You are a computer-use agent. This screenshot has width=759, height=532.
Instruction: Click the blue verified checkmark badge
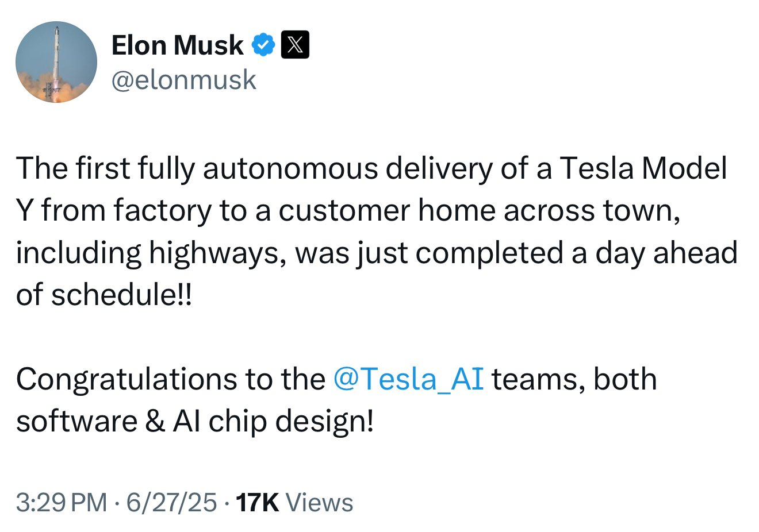(x=264, y=45)
